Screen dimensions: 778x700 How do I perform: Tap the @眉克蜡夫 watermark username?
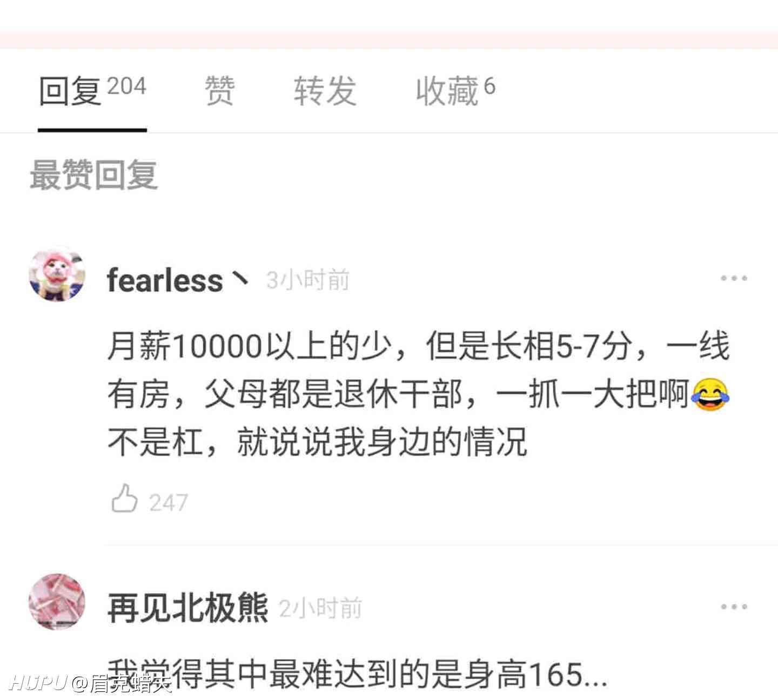[122, 683]
